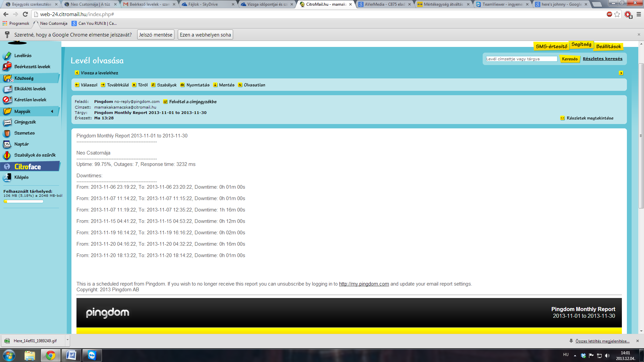
Task: Open Citroface section
Action: 30,167
